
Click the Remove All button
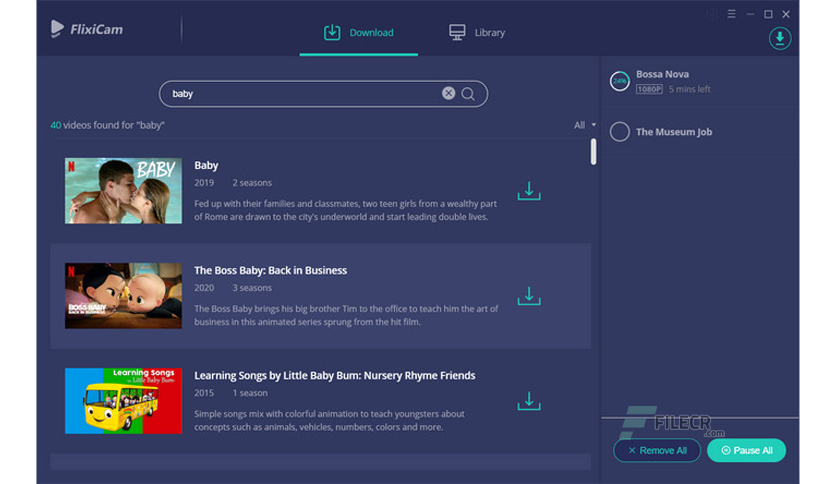click(657, 450)
